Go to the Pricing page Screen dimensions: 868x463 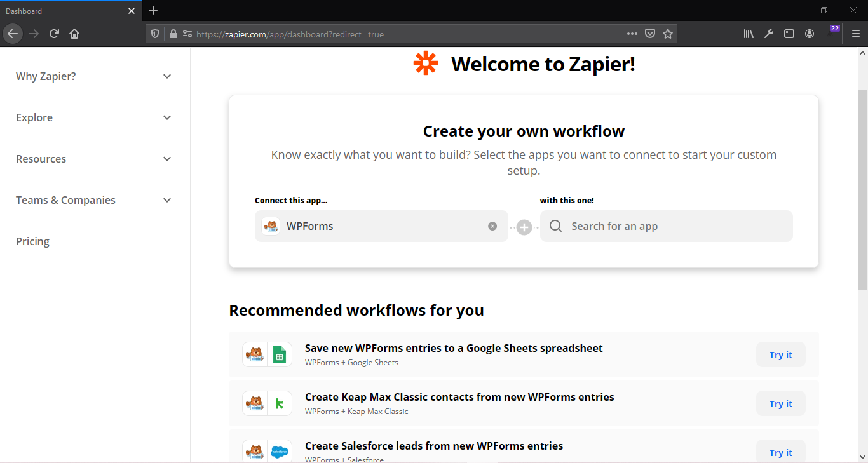click(x=32, y=241)
